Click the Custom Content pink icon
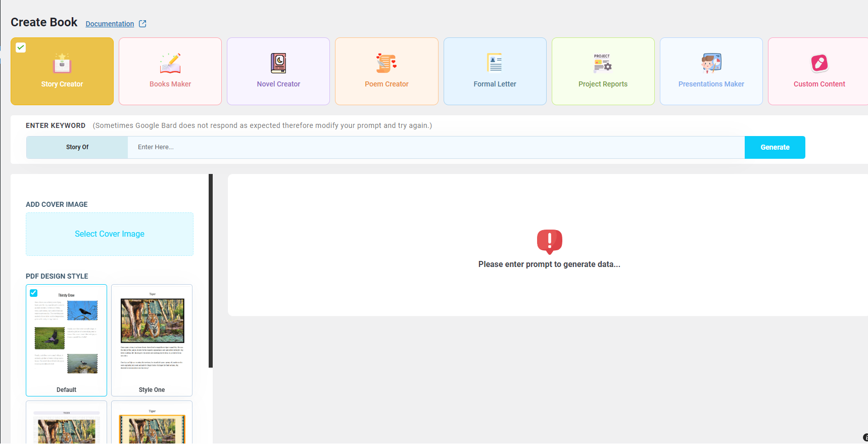 [819, 63]
